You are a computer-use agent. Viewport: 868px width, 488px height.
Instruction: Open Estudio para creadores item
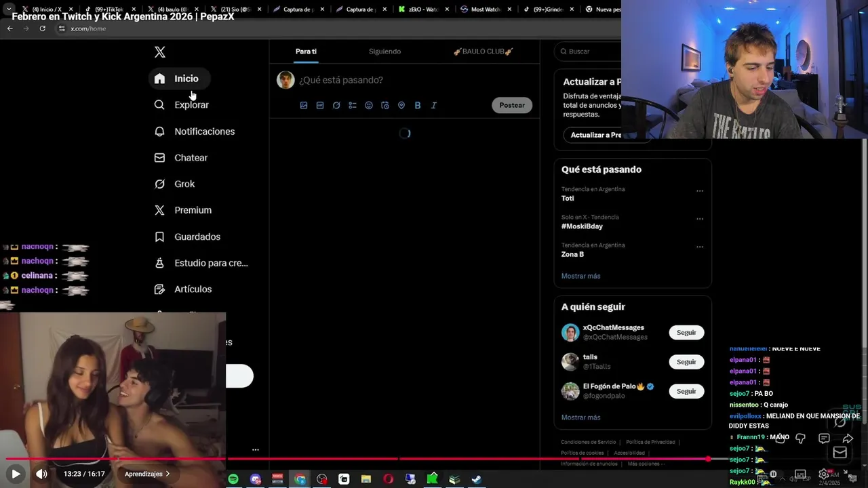pos(201,263)
